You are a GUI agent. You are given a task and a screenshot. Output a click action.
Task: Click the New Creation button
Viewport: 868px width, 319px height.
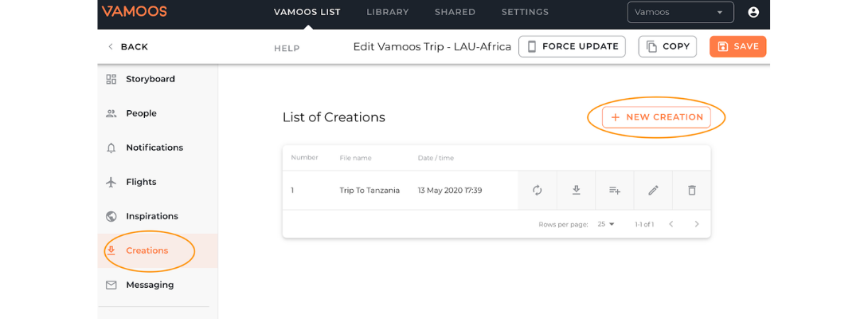tap(656, 117)
